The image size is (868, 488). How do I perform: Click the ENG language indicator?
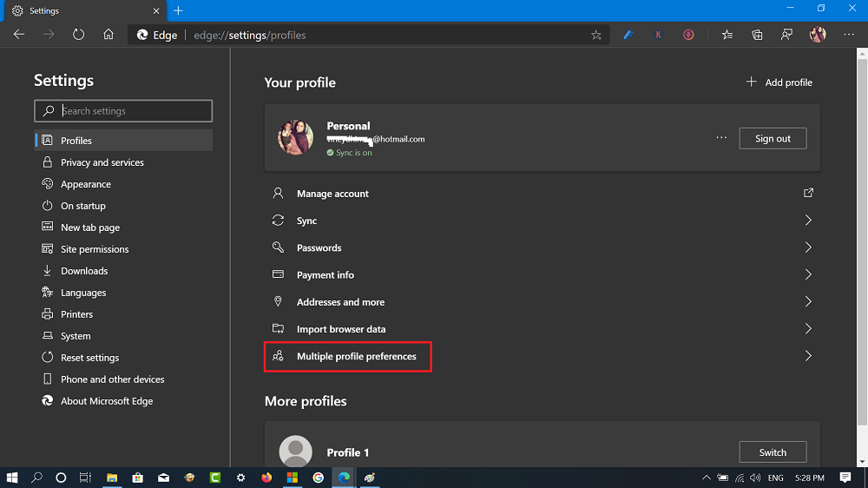[775, 478]
